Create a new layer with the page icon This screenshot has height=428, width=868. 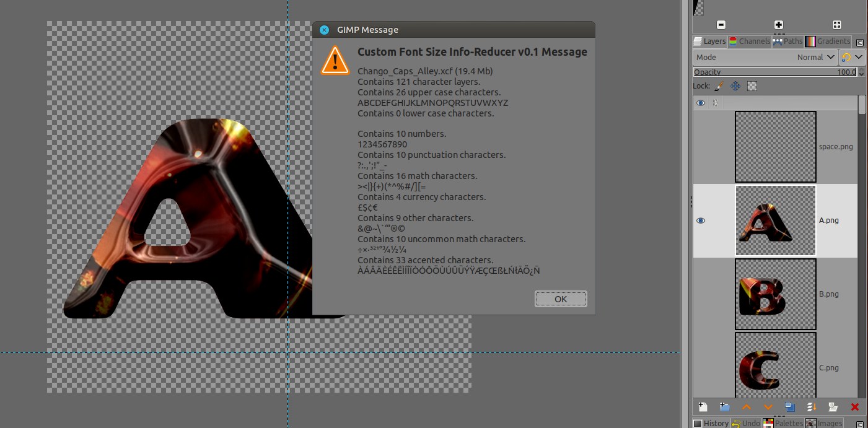pyautogui.click(x=703, y=407)
